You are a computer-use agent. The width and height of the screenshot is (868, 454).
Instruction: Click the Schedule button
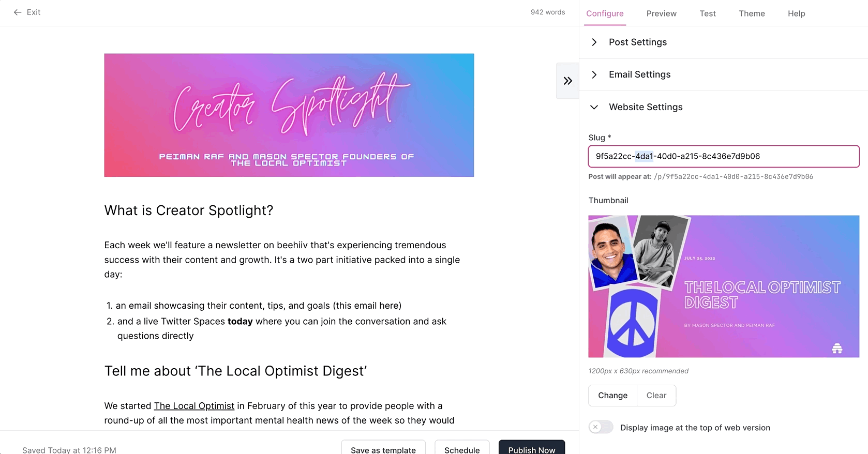coord(462,448)
